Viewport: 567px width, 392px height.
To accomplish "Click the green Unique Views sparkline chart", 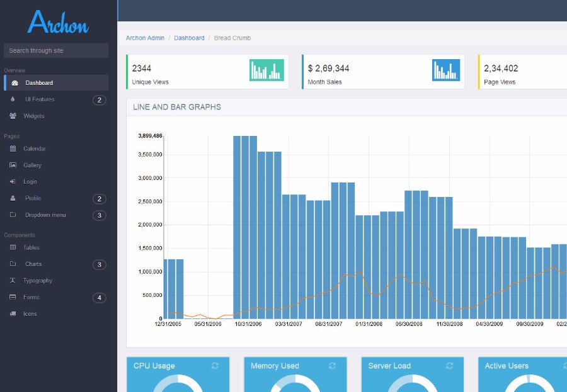I will (x=266, y=70).
